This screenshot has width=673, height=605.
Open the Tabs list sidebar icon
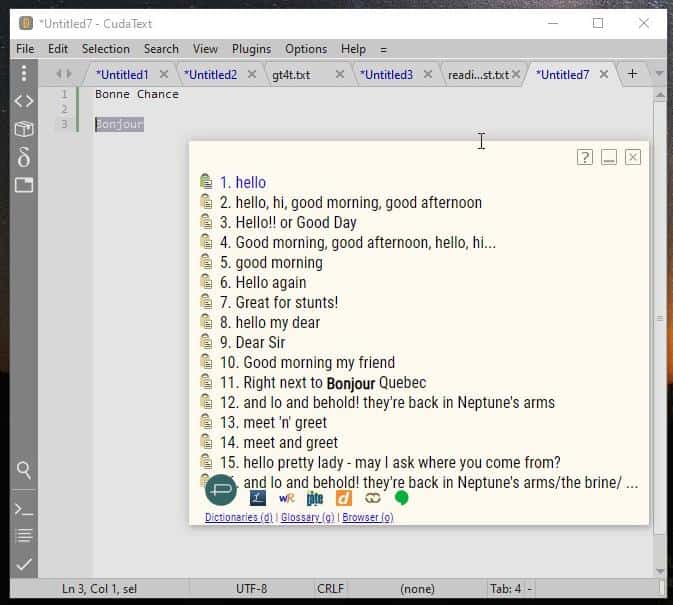pyautogui.click(x=24, y=185)
